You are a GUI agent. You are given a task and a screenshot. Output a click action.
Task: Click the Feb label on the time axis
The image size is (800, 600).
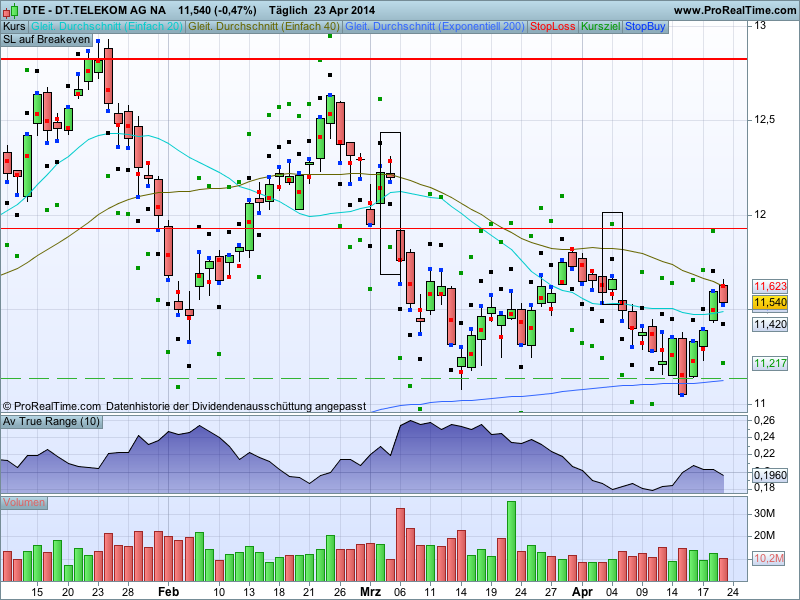(x=168, y=592)
